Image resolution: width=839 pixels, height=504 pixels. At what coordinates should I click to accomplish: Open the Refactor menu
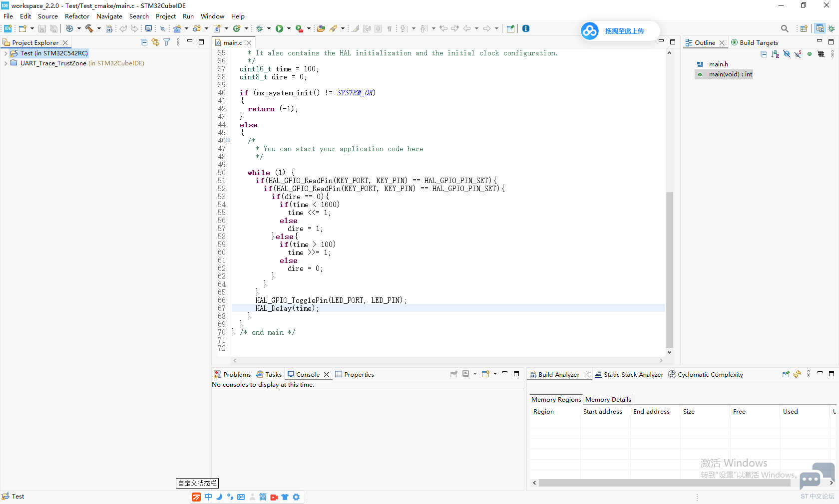click(x=77, y=16)
